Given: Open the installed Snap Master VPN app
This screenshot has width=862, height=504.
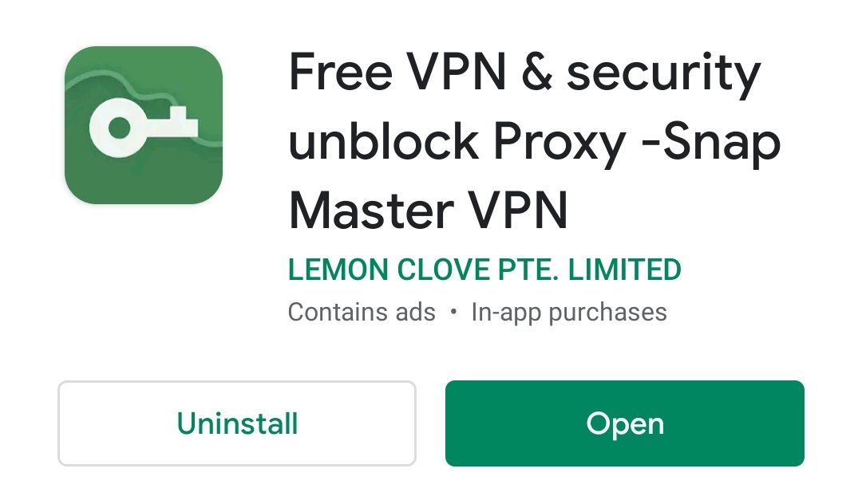Looking at the screenshot, I should click(x=624, y=423).
